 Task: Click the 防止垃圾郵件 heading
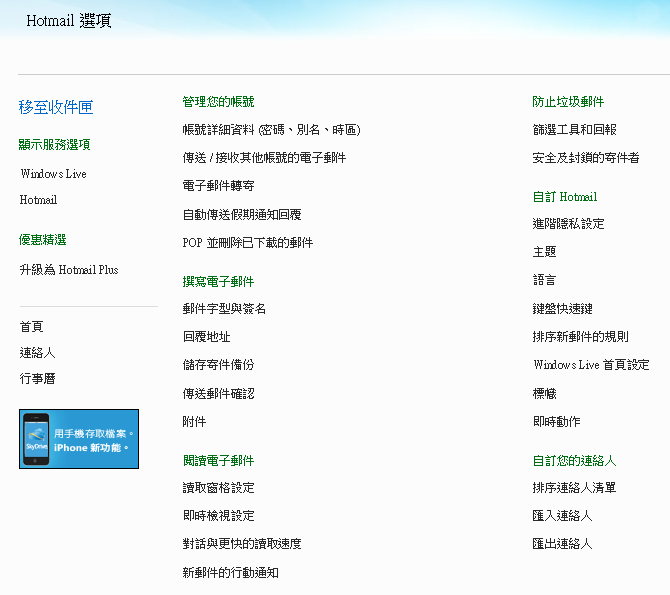[x=568, y=102]
